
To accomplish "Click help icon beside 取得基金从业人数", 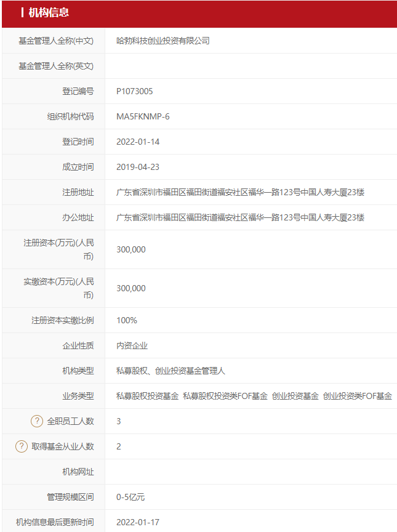I will pos(22,446).
